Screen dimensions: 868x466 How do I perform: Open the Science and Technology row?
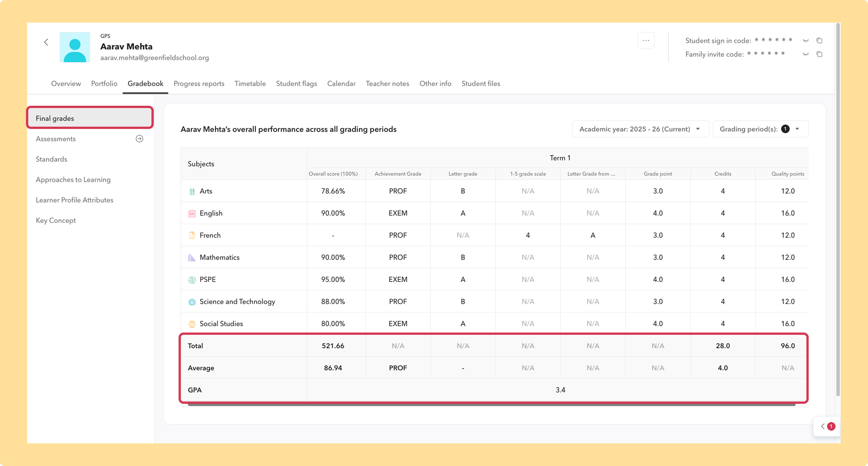pyautogui.click(x=494, y=301)
